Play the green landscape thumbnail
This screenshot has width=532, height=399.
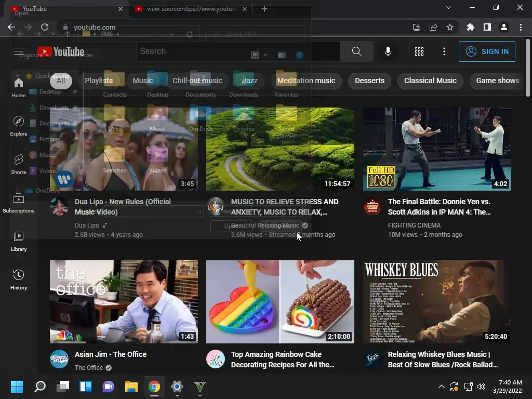280,149
